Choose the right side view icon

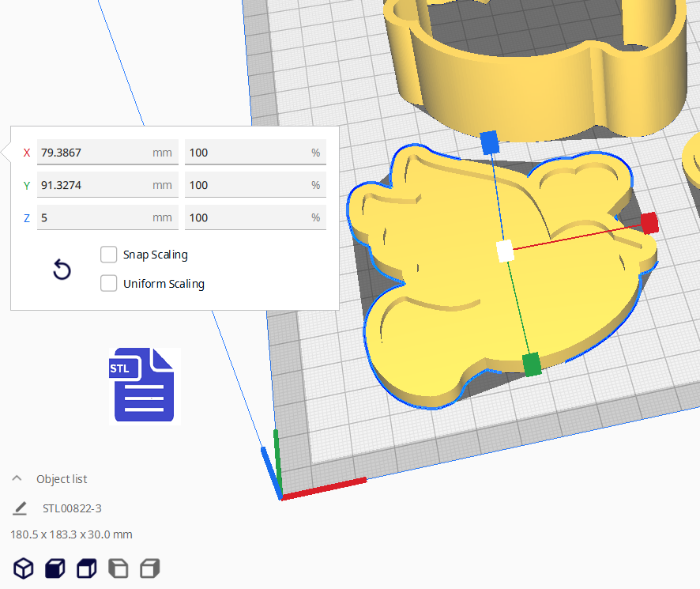coord(149,568)
